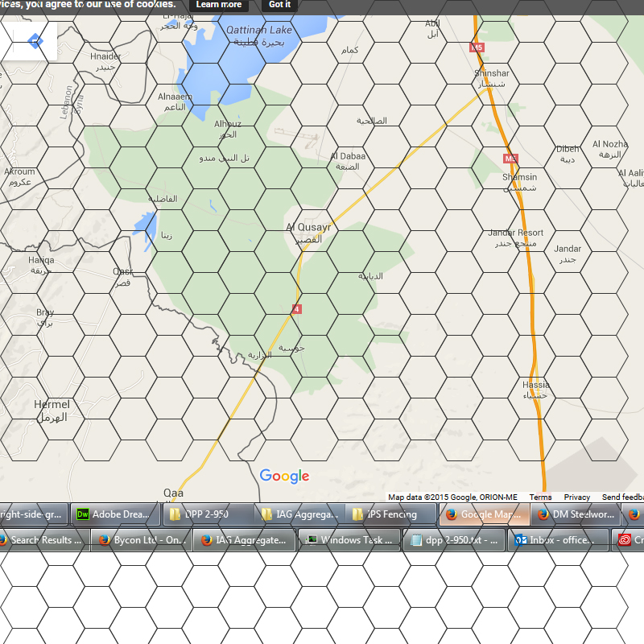This screenshot has width=644, height=644.
Task: Click M5 shield near Shamsin
Action: (x=510, y=159)
